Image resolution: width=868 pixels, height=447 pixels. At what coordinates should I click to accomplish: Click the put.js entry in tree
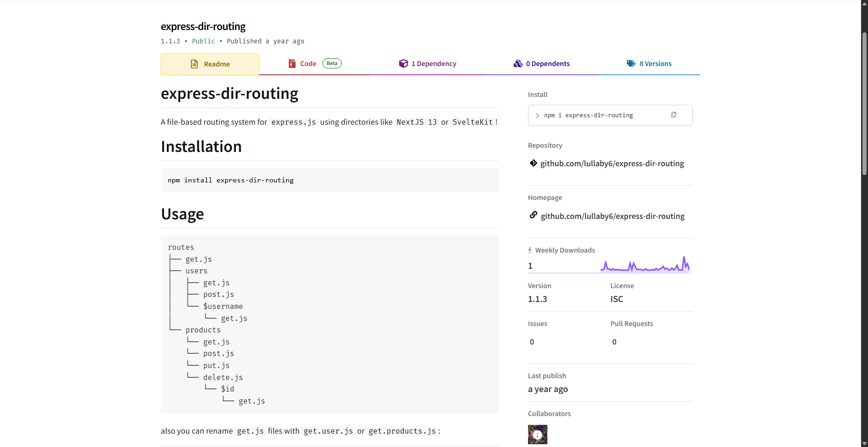coord(217,366)
